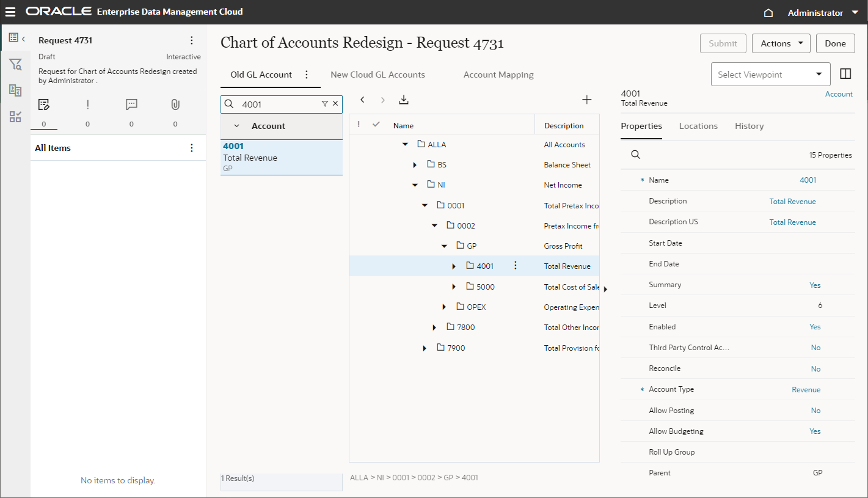Open the Actions dropdown button

(781, 43)
